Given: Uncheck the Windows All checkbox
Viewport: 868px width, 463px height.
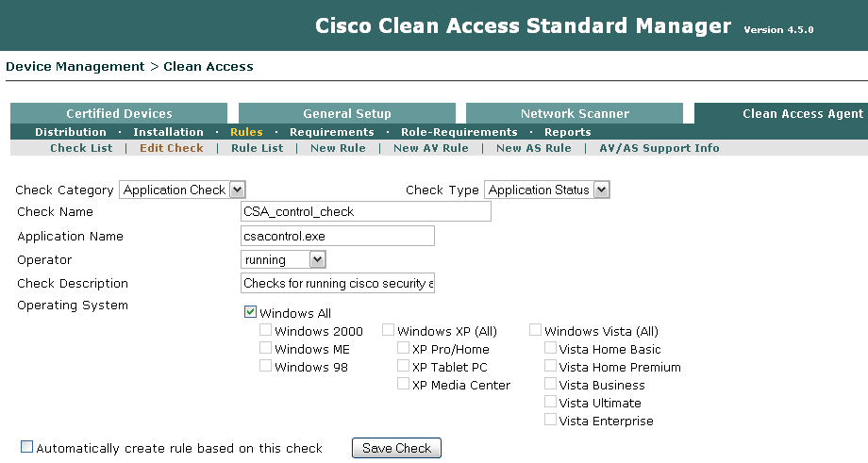Looking at the screenshot, I should [x=250, y=312].
